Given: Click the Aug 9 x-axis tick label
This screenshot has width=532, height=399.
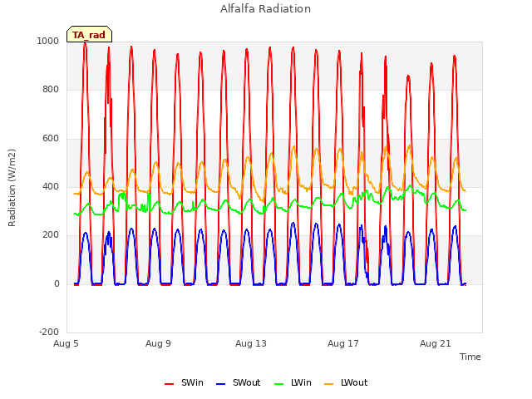Looking at the screenshot, I should pos(158,343).
